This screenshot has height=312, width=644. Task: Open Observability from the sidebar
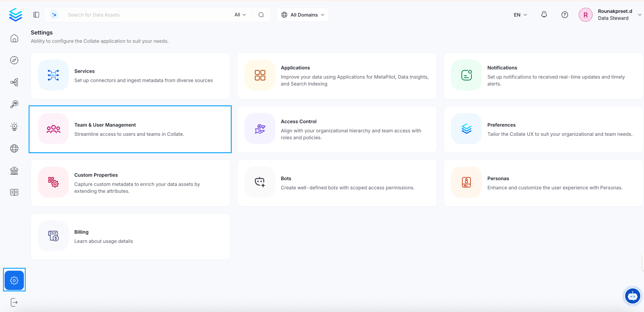coord(14,104)
